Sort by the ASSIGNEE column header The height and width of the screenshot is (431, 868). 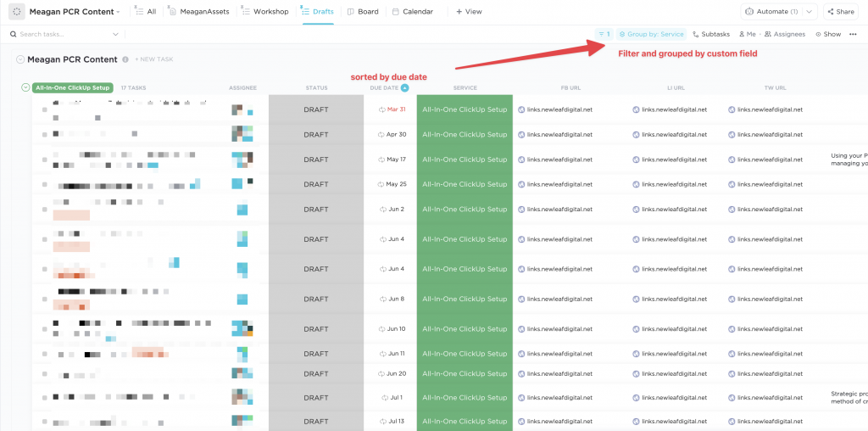pos(243,87)
